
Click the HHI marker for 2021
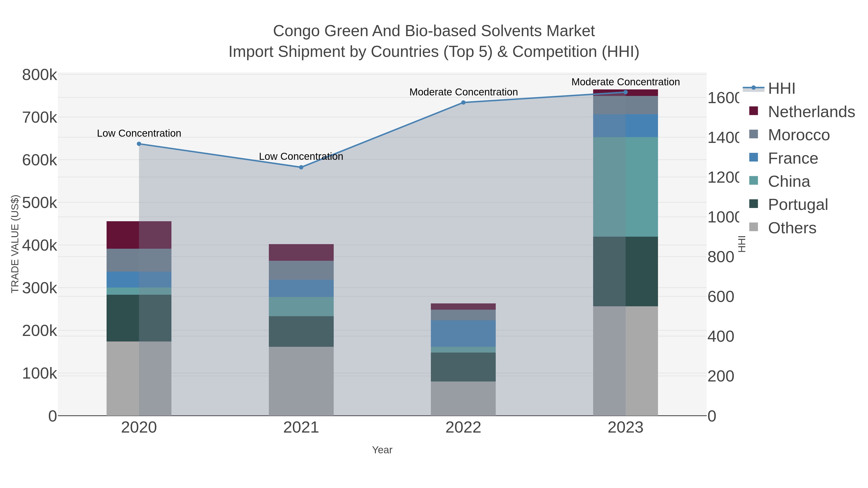pos(301,167)
